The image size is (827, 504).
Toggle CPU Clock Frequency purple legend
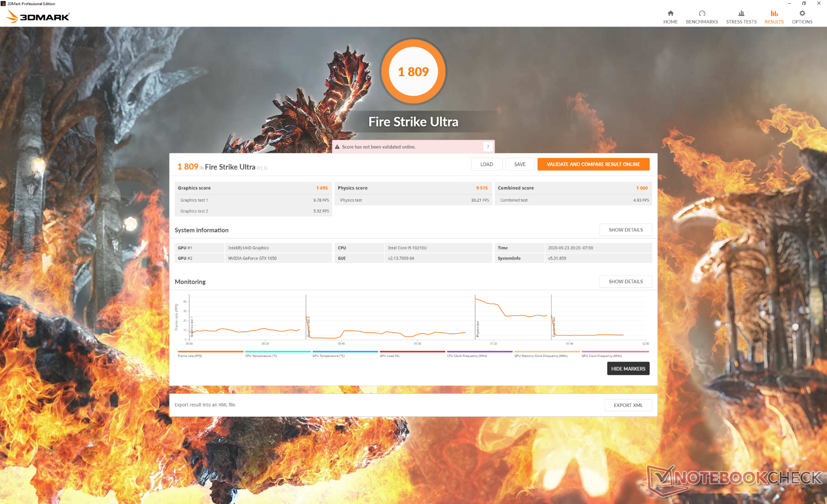480,354
